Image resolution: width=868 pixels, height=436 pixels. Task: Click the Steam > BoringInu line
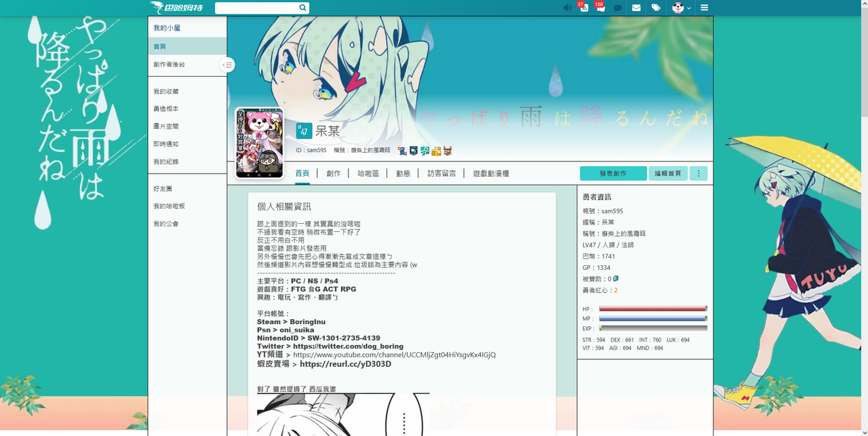[291, 322]
